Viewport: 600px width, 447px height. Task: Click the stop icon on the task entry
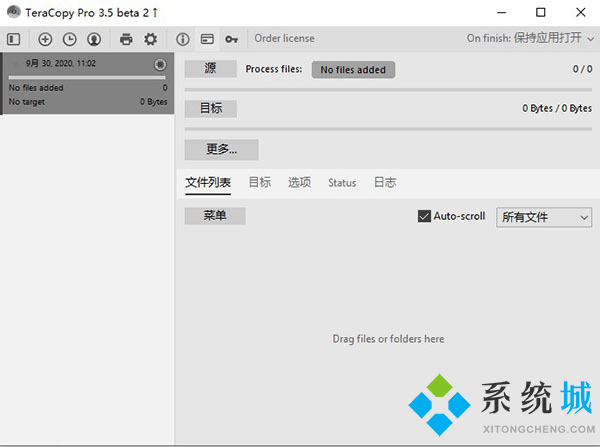click(160, 64)
